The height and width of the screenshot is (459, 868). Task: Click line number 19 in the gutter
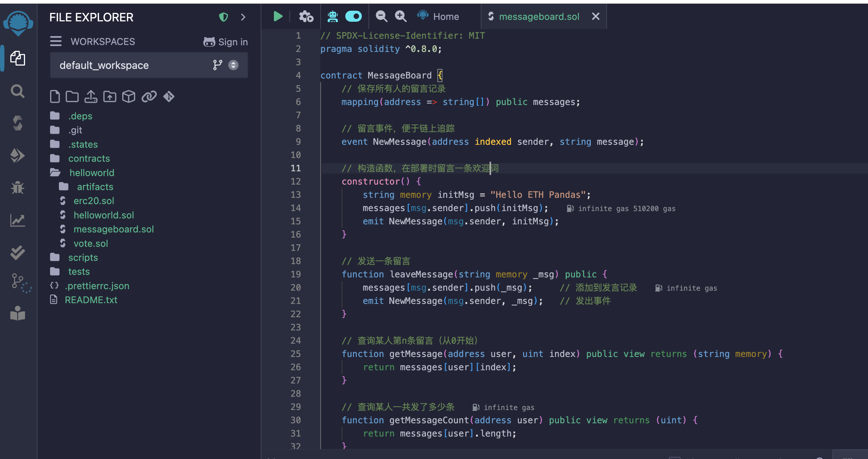(296, 274)
